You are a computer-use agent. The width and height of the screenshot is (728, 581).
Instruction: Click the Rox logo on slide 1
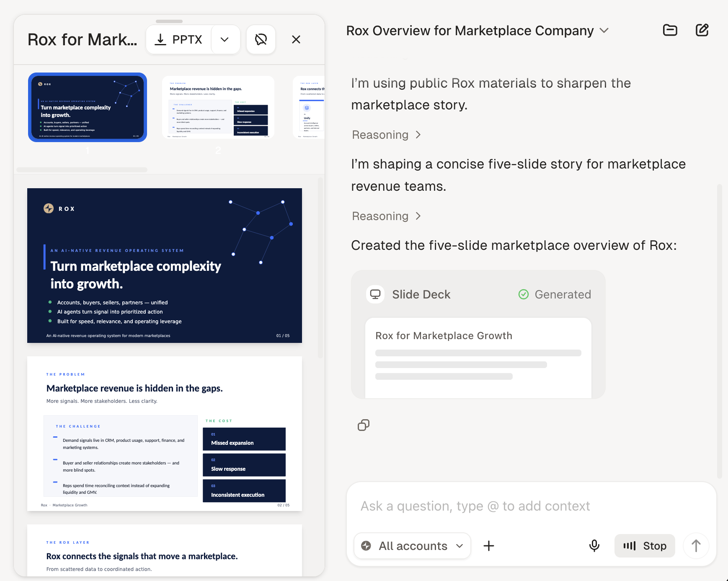59,208
